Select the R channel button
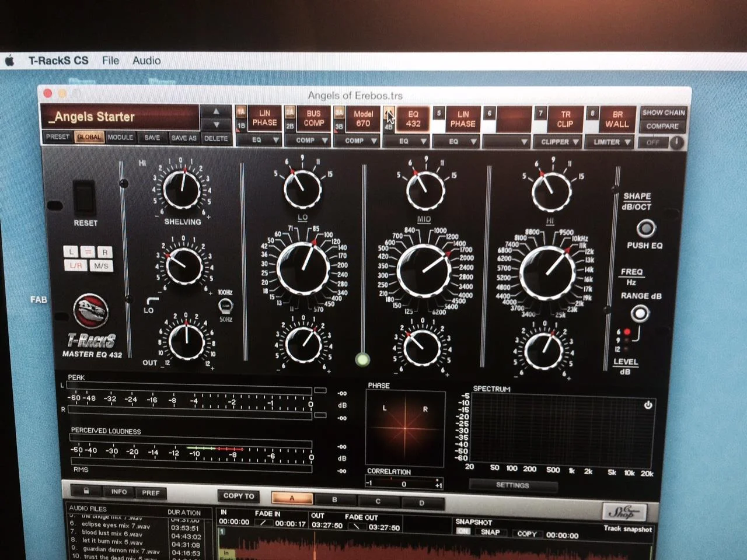747x560 pixels. 104,252
